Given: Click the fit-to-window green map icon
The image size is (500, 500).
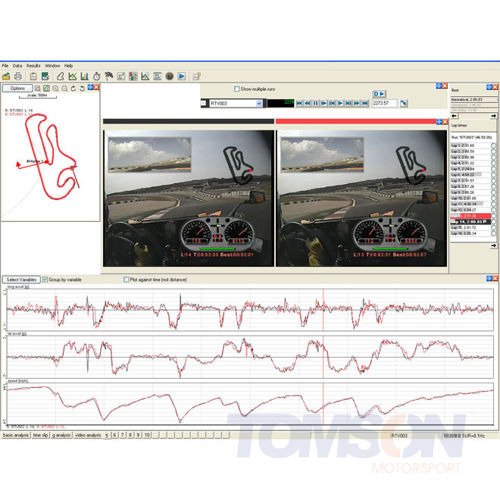Looking at the screenshot, I should (46, 88).
